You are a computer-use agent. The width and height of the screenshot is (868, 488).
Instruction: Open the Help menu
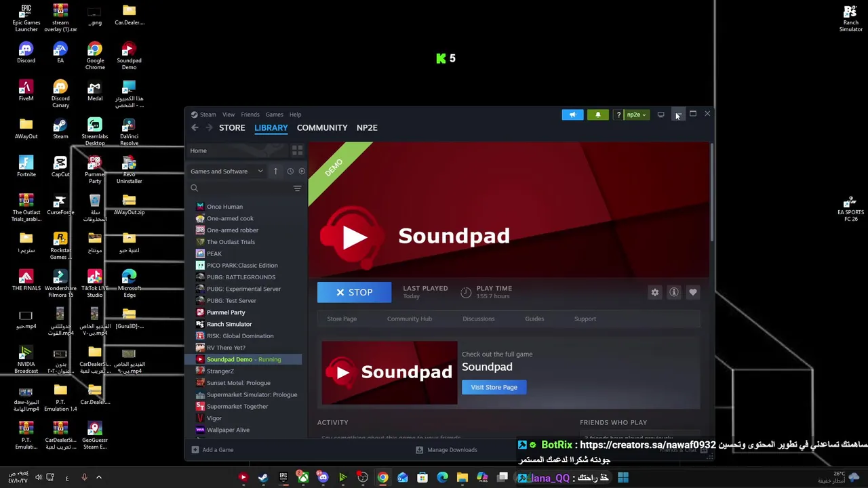295,115
